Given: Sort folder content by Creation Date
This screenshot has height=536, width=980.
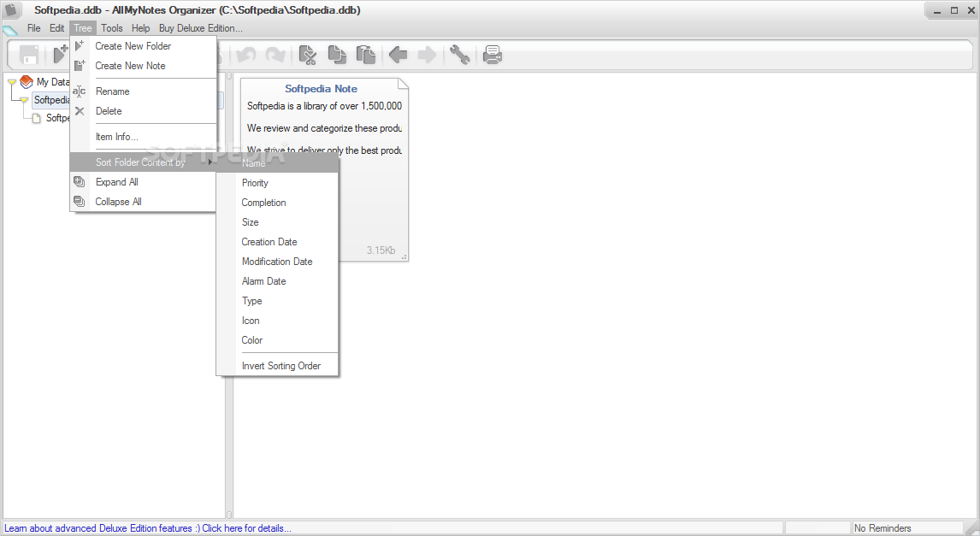Looking at the screenshot, I should tap(278, 242).
